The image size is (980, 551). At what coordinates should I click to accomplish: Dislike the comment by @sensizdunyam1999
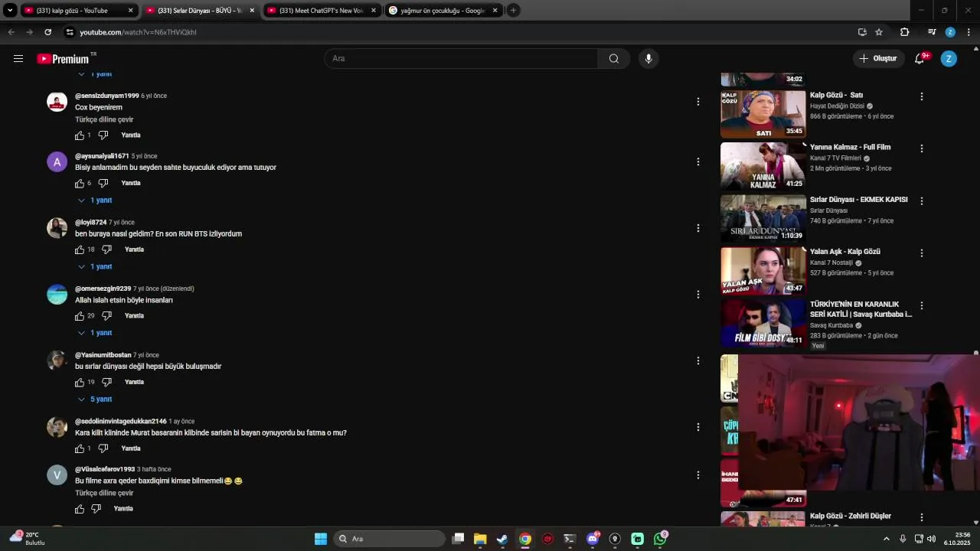[x=103, y=135]
